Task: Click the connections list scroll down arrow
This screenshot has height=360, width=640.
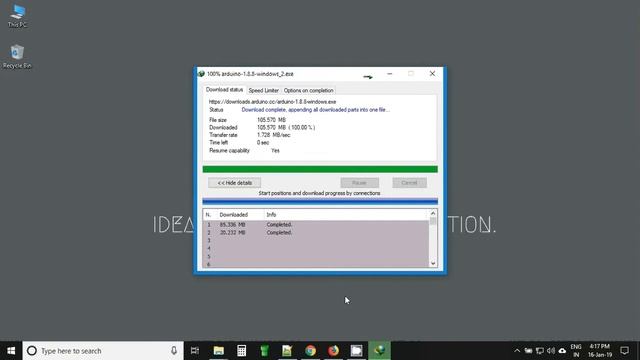Action: click(x=433, y=263)
